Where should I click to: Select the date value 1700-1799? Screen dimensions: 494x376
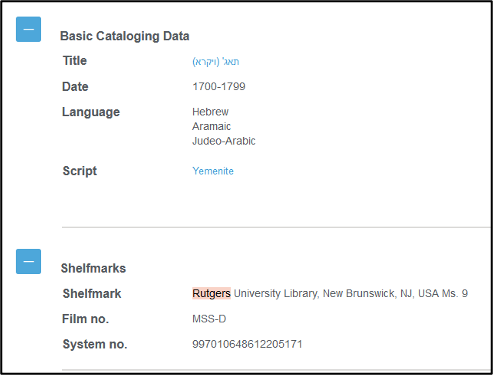tap(219, 86)
